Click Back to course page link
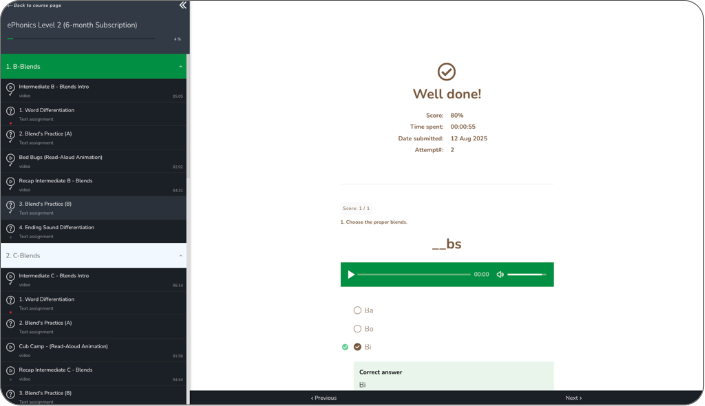 [42, 5]
